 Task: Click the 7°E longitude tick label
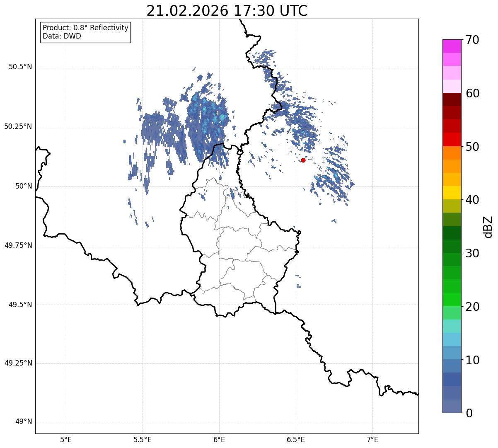(372, 439)
